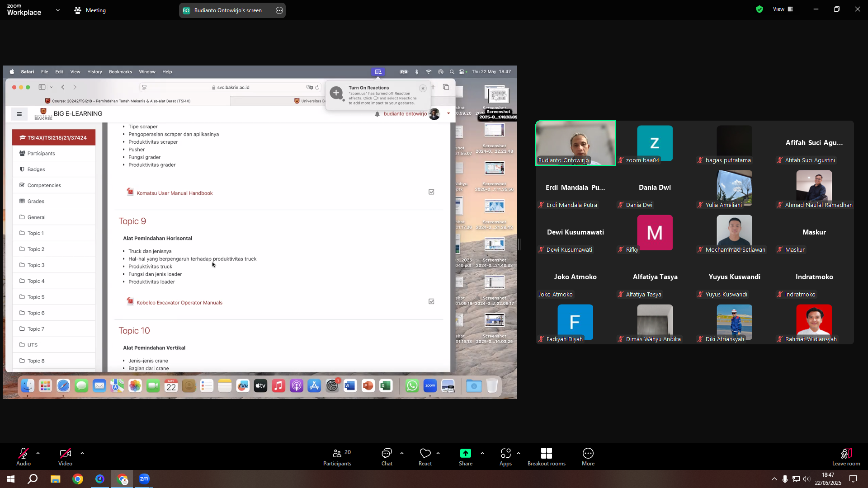The height and width of the screenshot is (488, 868).
Task: Start video in Zoom toolbar
Action: pyautogui.click(x=65, y=456)
